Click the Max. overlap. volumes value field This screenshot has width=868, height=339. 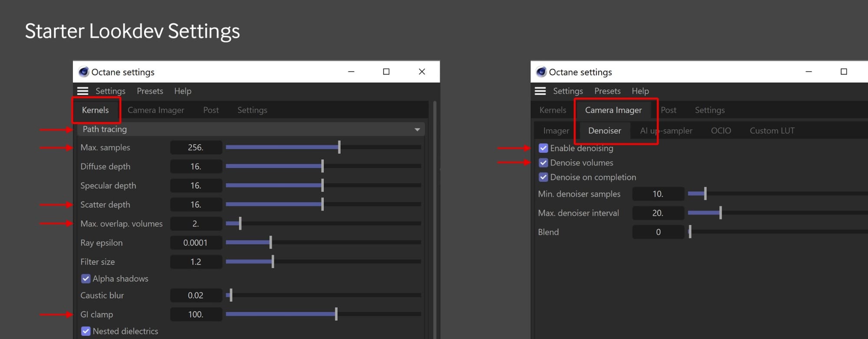[196, 224]
